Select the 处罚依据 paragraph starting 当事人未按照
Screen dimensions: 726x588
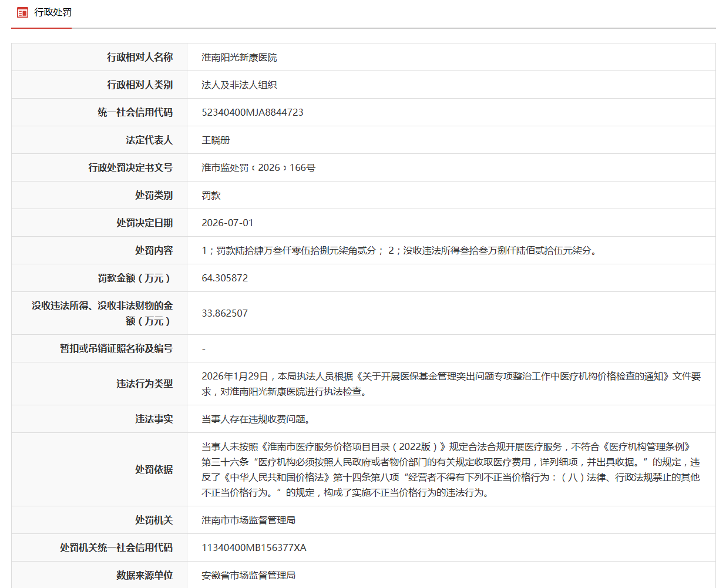[451, 469]
